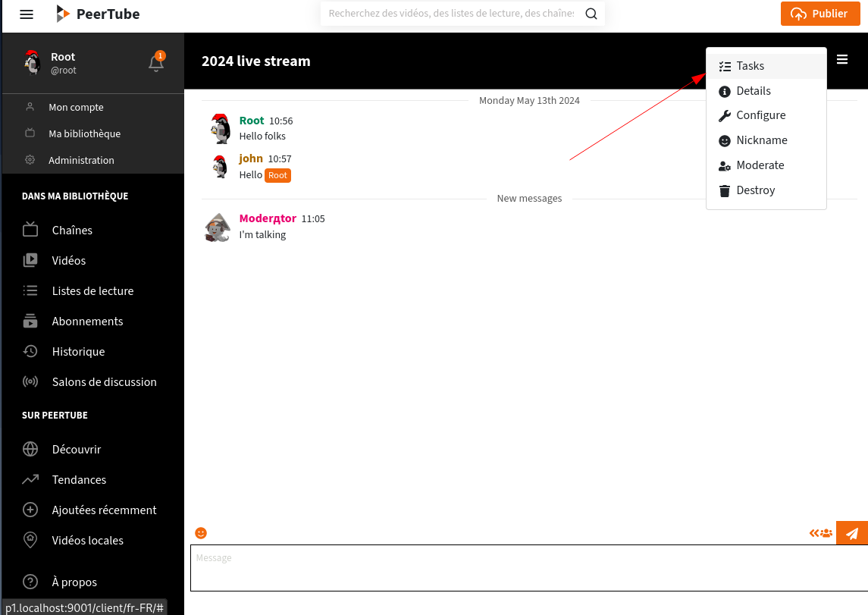Click john's nickname in chat
868x615 pixels.
pos(251,159)
